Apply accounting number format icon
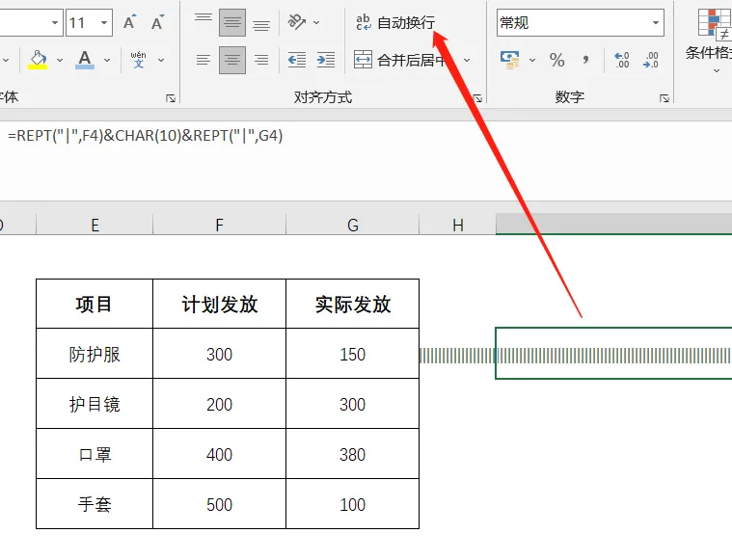This screenshot has width=732, height=560. click(x=510, y=60)
